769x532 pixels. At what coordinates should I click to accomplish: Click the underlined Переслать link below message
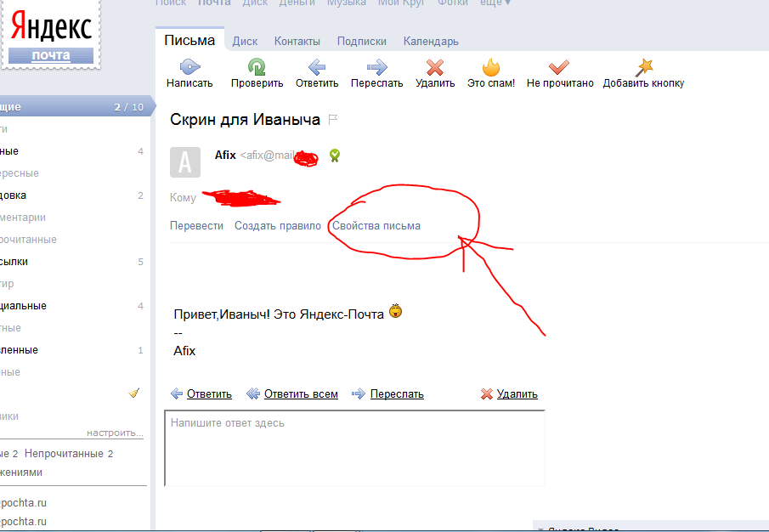[x=397, y=393]
